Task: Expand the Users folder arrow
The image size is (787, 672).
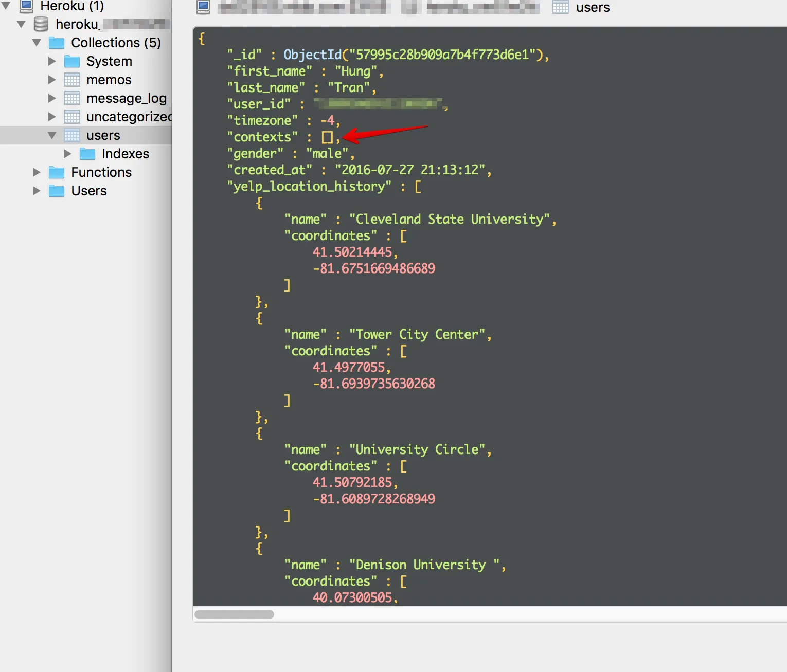Action: pos(37,191)
